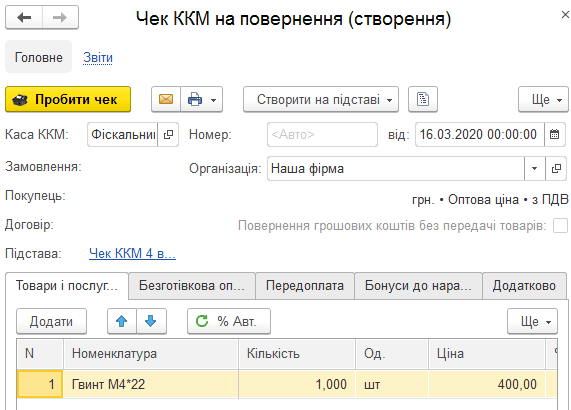This screenshot has width=571, height=410.
Task: Open the document report icon button
Action: [423, 99]
